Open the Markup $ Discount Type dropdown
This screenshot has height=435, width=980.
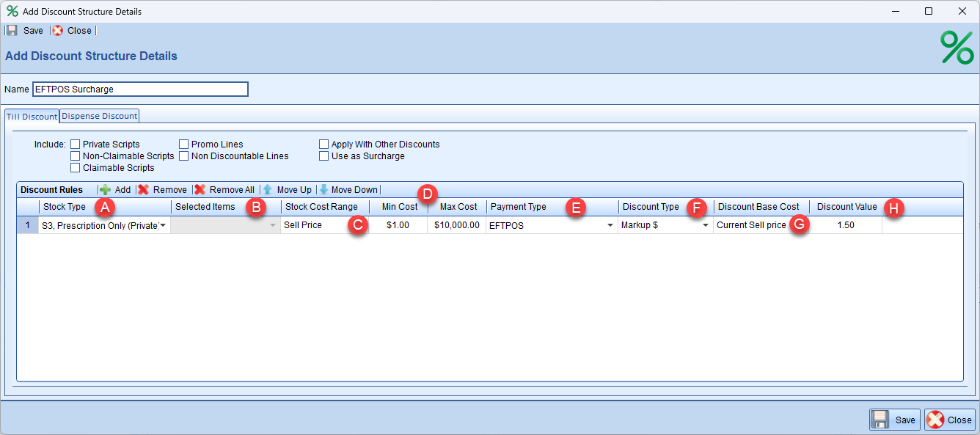coord(706,226)
